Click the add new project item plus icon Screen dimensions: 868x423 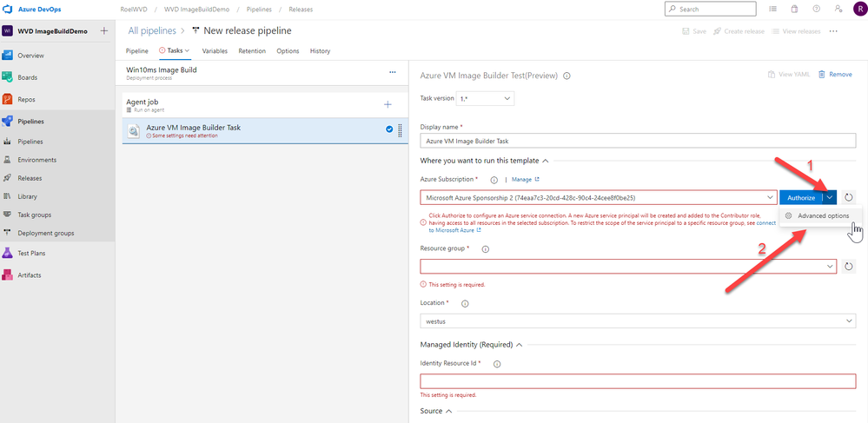click(103, 31)
